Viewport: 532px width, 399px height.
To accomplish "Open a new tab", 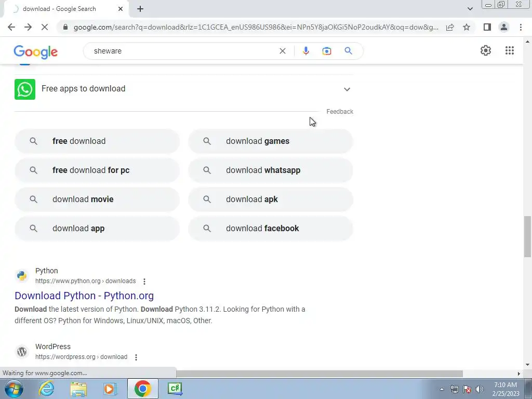I will pos(140,9).
